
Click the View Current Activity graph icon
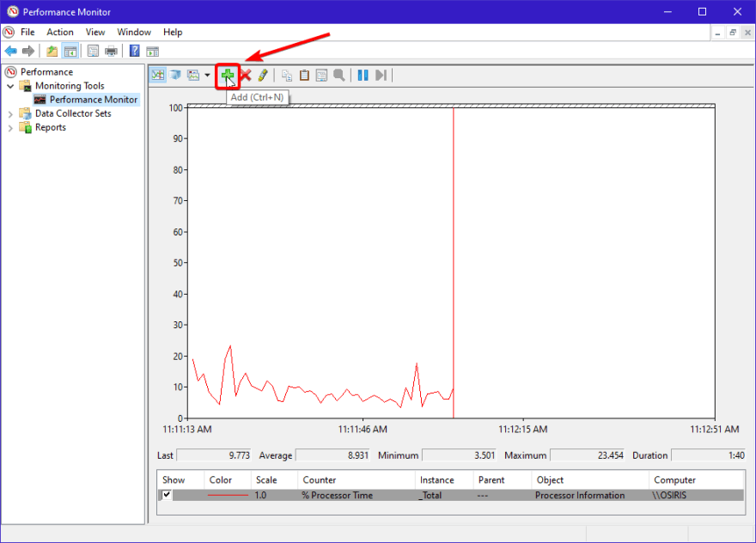(158, 76)
